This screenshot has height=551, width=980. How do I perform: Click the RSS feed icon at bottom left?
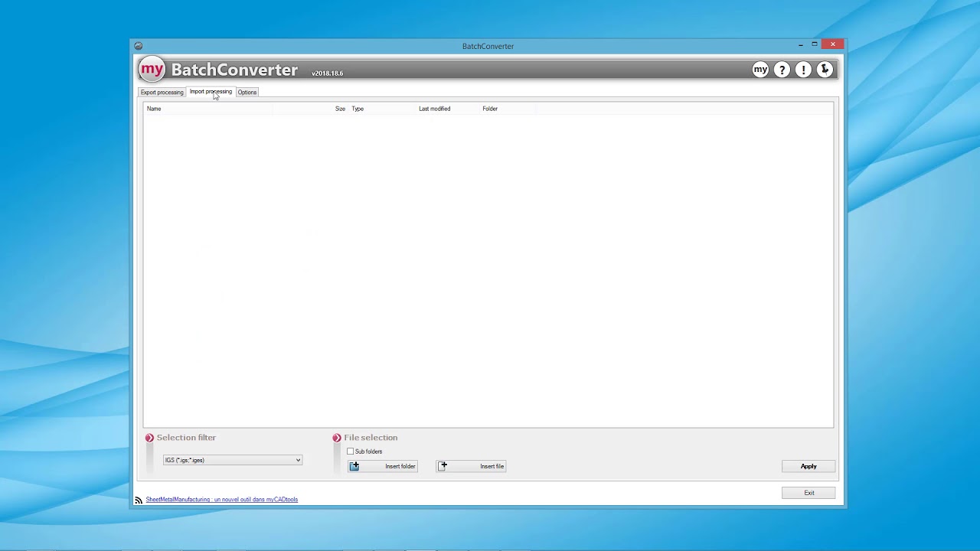(139, 500)
